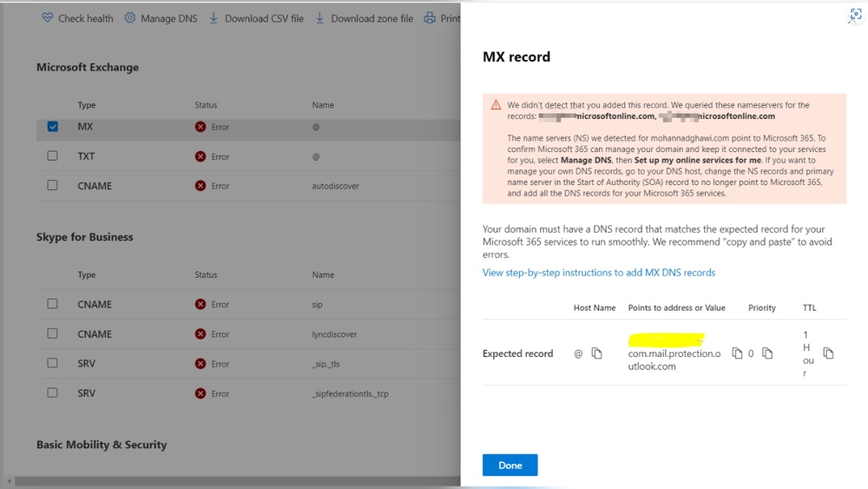Click the Check health heart icon
This screenshot has width=868, height=489.
[x=47, y=18]
